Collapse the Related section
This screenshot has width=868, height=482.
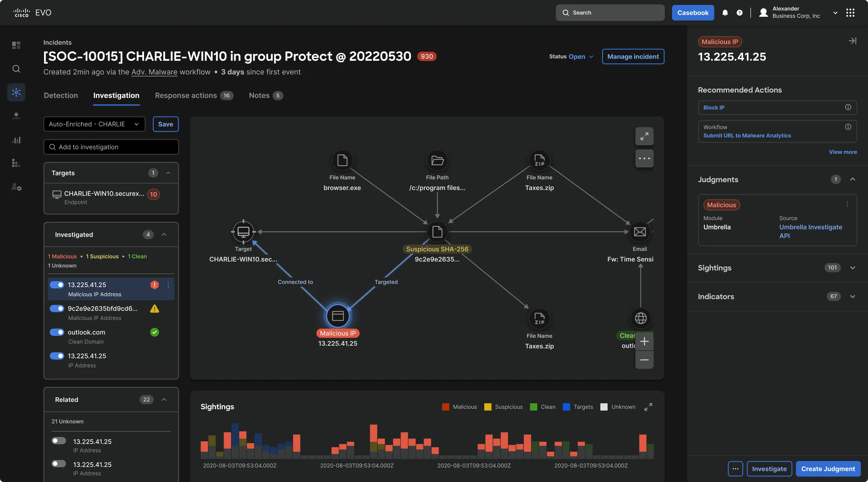pos(164,400)
